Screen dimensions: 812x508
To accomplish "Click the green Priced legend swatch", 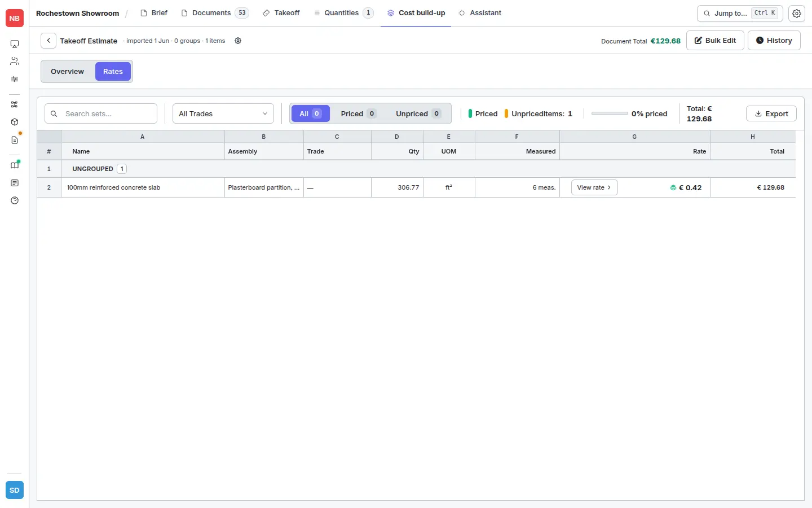I will coord(470,113).
